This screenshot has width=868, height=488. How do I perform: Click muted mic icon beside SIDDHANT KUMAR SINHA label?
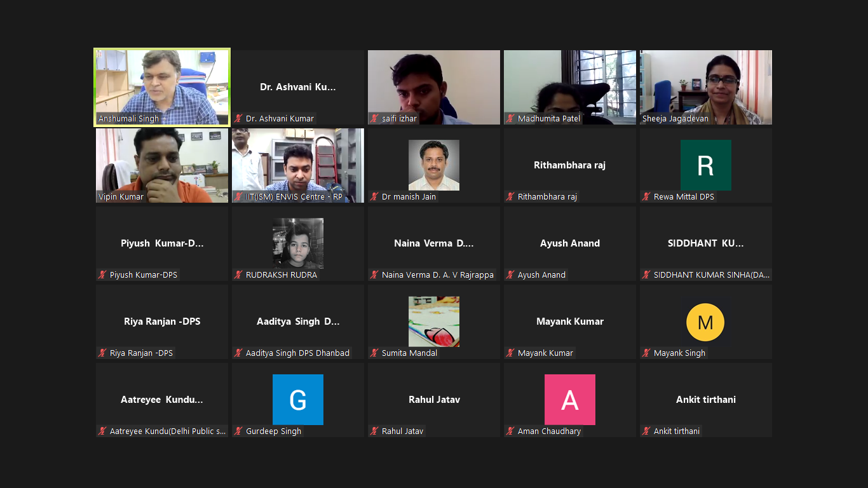646,275
